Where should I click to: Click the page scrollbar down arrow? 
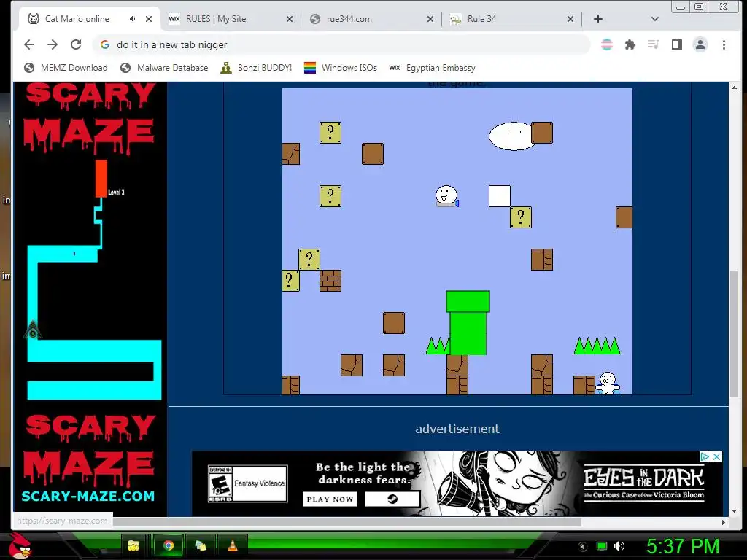tap(734, 511)
